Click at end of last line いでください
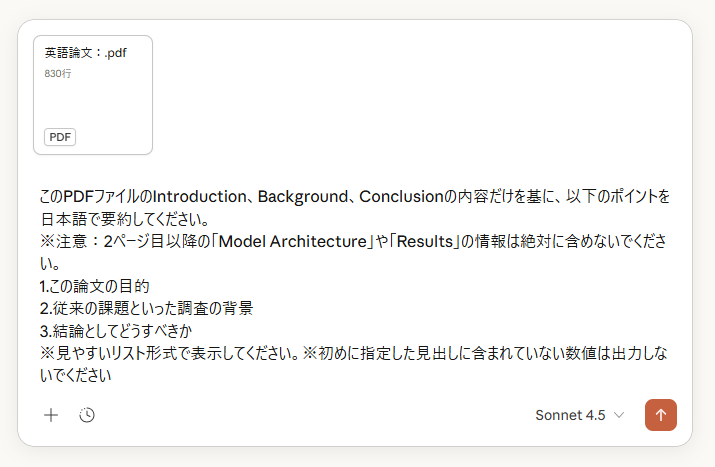The image size is (715, 467). 111,375
